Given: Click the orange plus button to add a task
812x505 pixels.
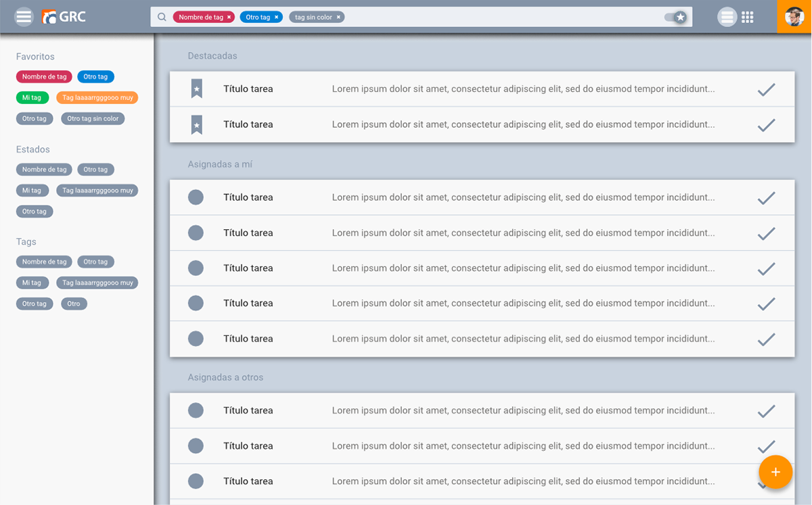Looking at the screenshot, I should pos(775,472).
